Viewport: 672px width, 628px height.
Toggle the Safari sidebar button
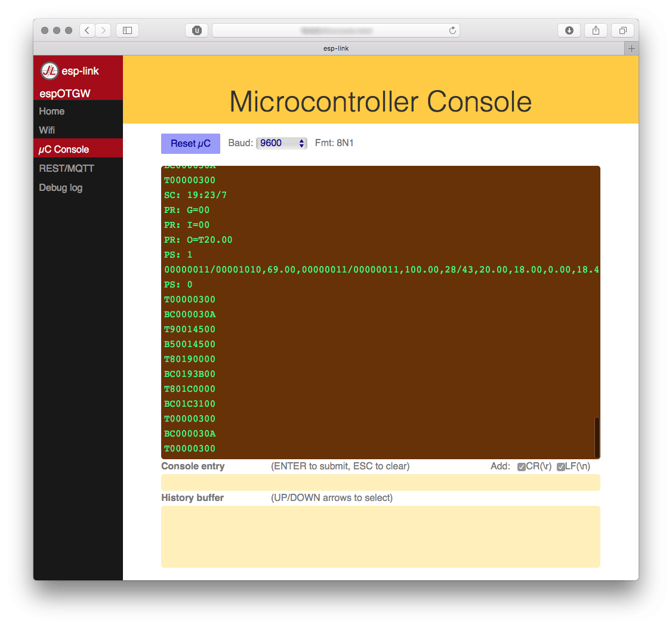pyautogui.click(x=127, y=30)
